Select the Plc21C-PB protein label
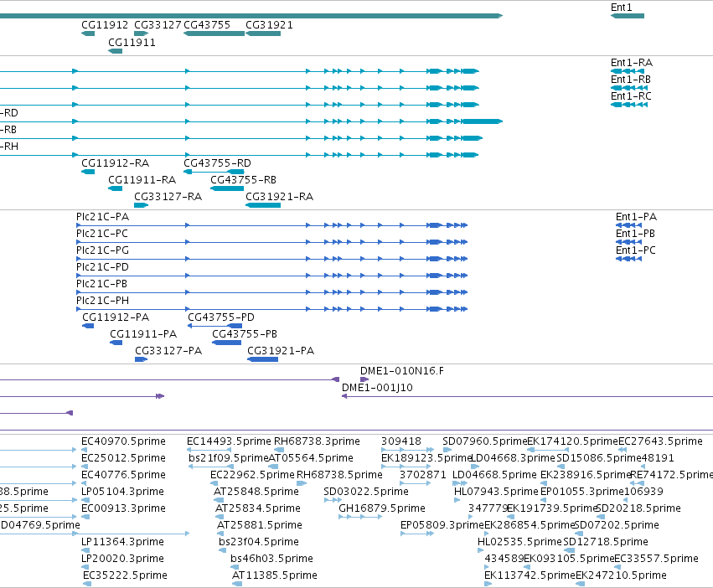Viewport: 713px width, 588px height. click(x=101, y=284)
